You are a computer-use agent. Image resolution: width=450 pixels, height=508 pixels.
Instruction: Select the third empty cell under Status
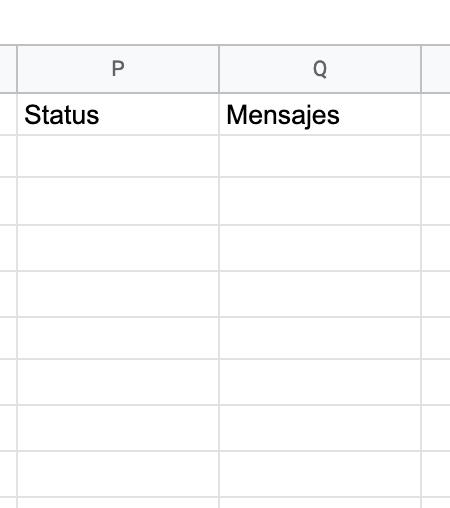[x=118, y=248]
